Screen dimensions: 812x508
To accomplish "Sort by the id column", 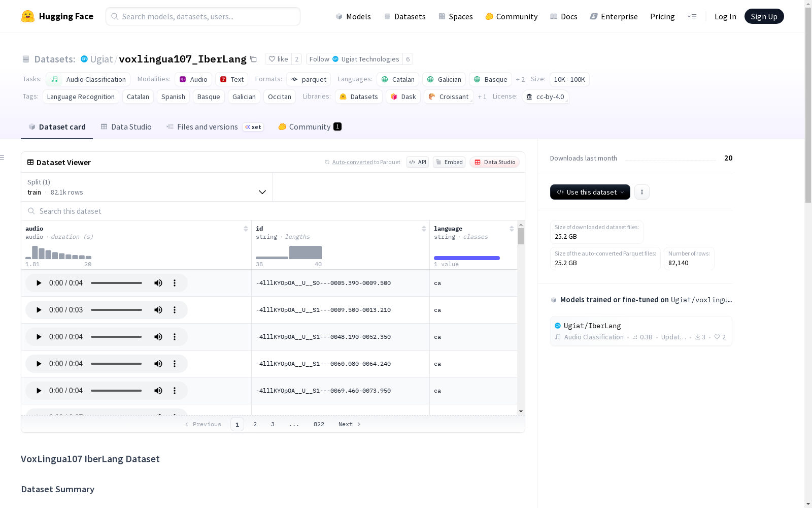I will (424, 229).
